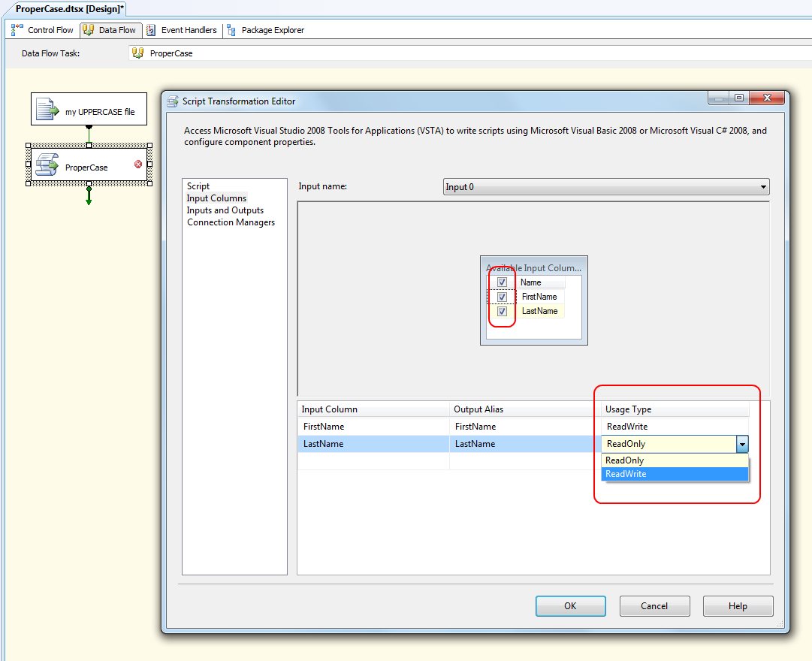The width and height of the screenshot is (812, 661).
Task: Open the Connection Managers page
Action: point(231,222)
